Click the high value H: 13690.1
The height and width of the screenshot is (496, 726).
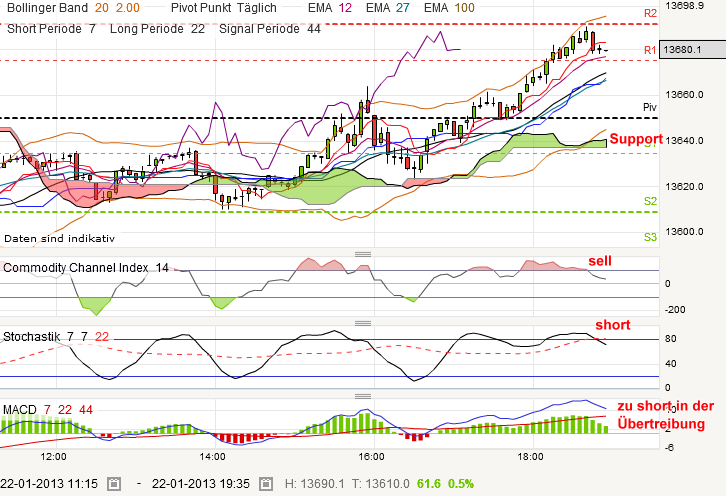point(314,484)
